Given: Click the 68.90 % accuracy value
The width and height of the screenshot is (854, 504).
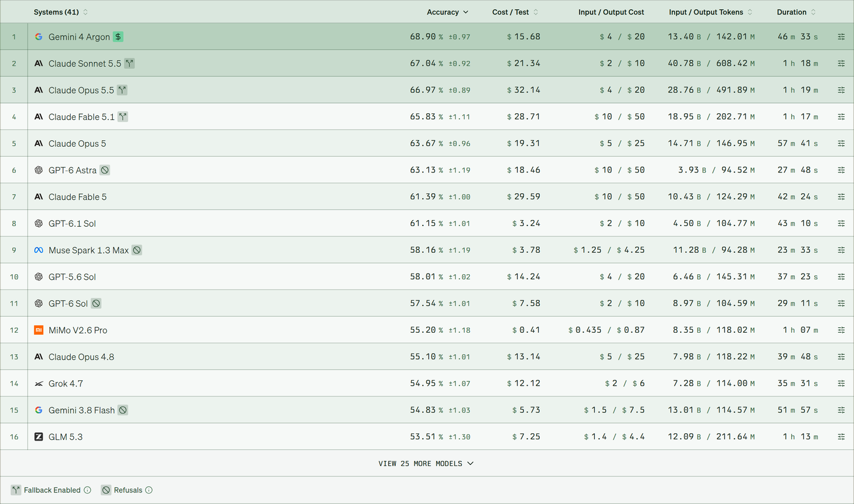Looking at the screenshot, I should click(x=426, y=37).
